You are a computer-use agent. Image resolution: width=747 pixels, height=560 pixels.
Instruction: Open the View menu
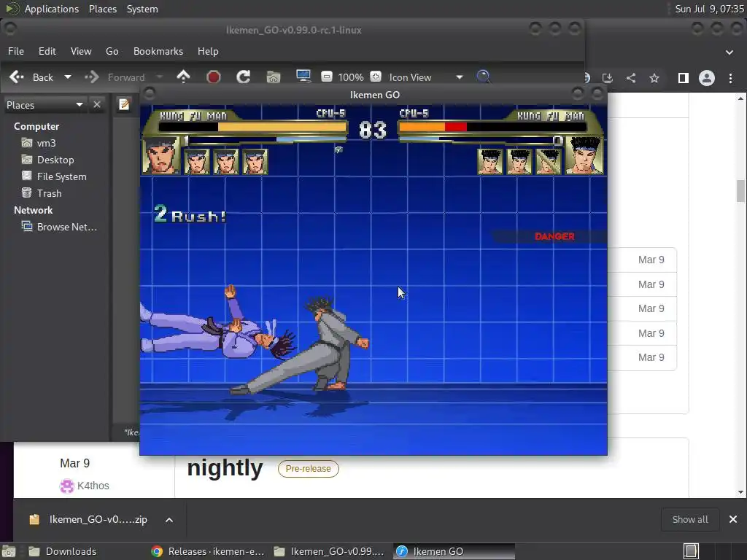click(x=81, y=51)
